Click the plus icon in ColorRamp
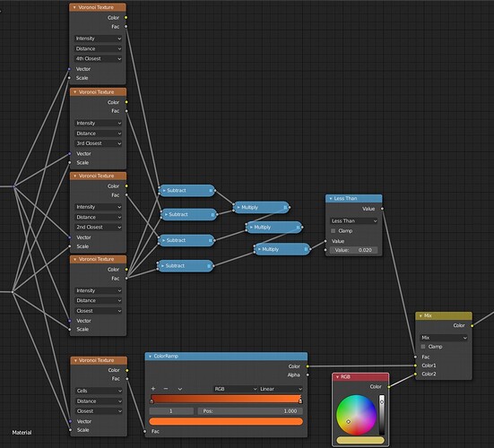The height and width of the screenshot is (448, 494). pyautogui.click(x=153, y=389)
